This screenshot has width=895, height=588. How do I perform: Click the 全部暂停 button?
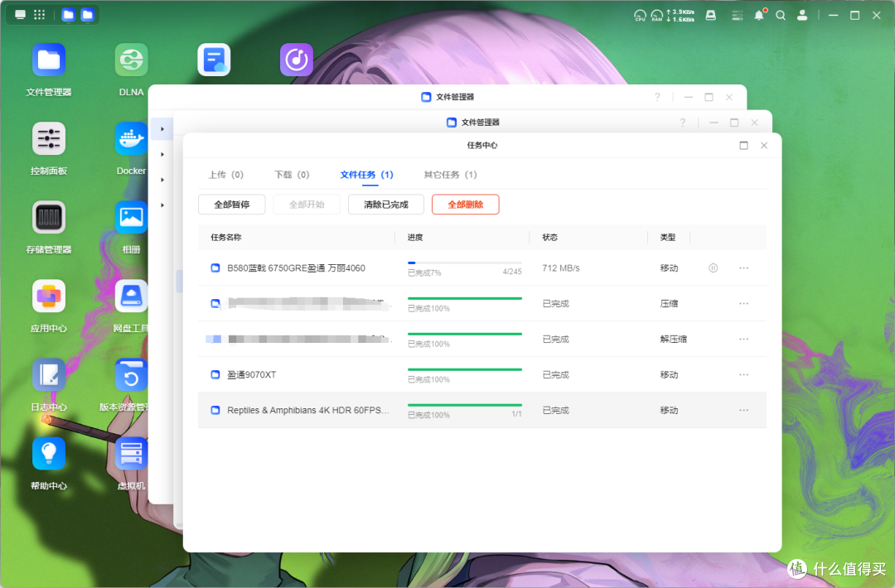[x=232, y=205]
